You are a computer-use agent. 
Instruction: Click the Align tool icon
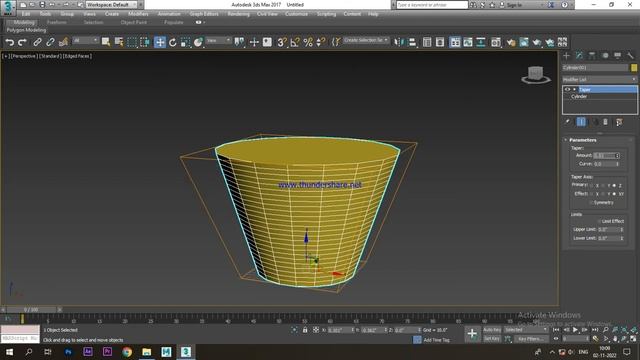pyautogui.click(x=412, y=42)
